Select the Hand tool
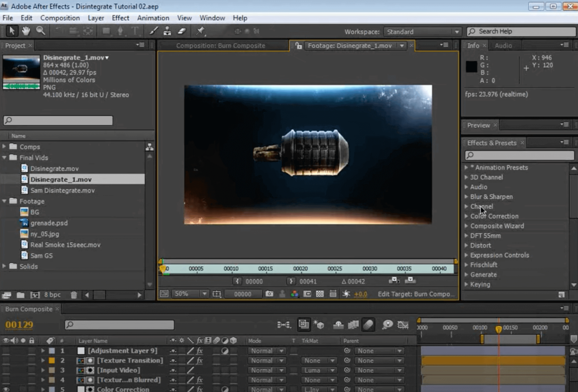Image resolution: width=578 pixels, height=392 pixels. pos(26,31)
